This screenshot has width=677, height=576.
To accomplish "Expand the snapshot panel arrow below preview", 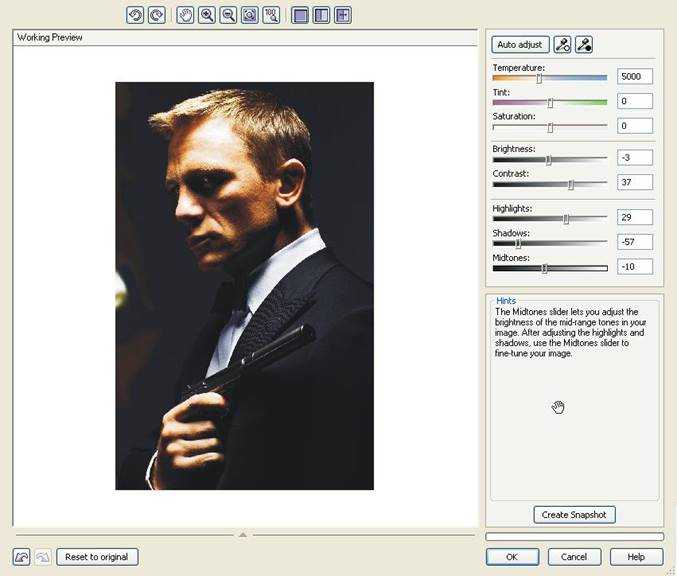I will click(242, 535).
